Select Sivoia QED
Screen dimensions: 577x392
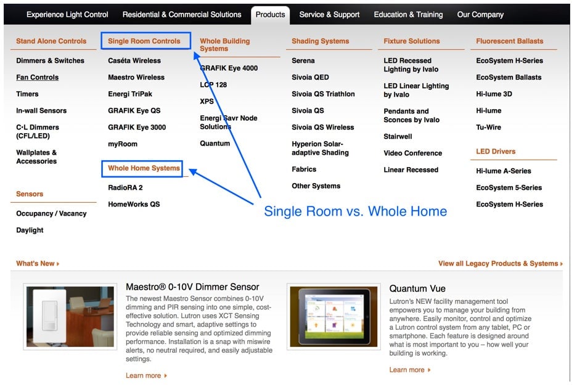point(310,77)
